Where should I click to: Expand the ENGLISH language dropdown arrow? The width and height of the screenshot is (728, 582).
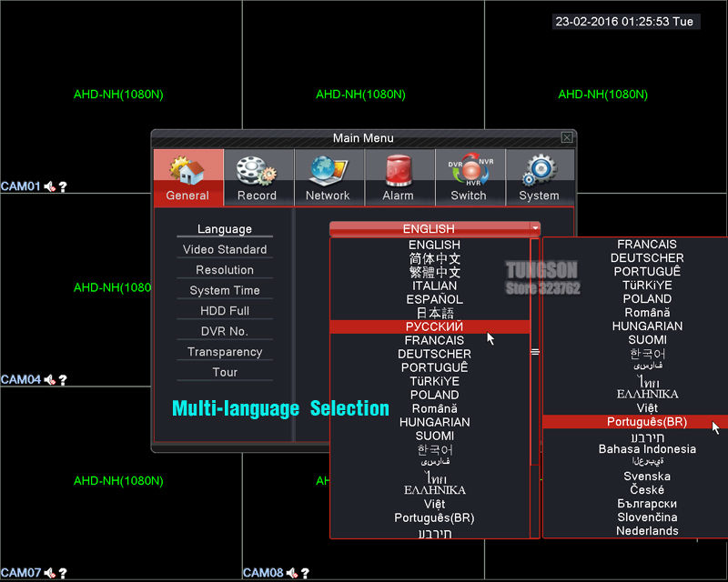point(535,229)
